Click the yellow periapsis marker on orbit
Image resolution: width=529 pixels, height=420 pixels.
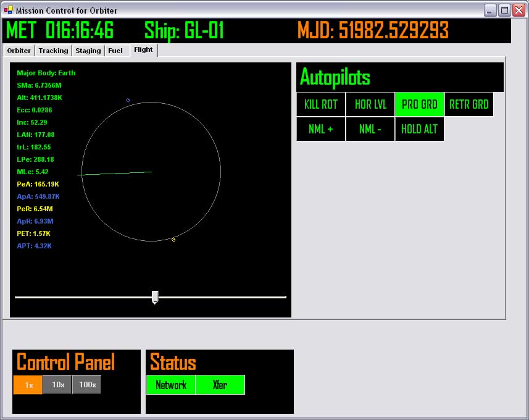pos(173,240)
